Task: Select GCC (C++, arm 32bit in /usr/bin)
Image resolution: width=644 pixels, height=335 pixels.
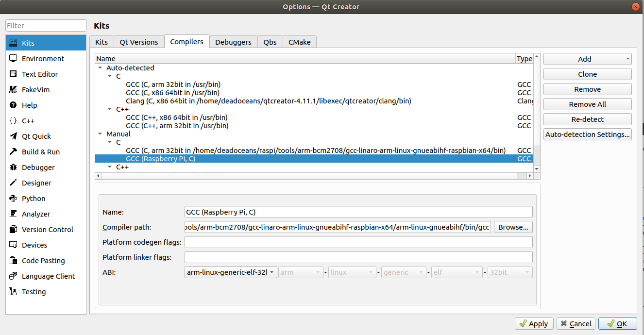Action: [314, 126]
